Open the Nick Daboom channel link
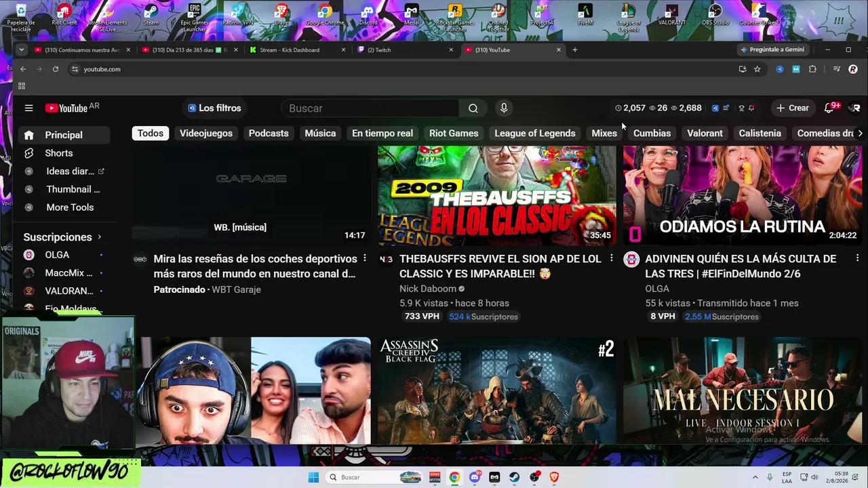Viewport: 868px width, 488px height. (428, 289)
